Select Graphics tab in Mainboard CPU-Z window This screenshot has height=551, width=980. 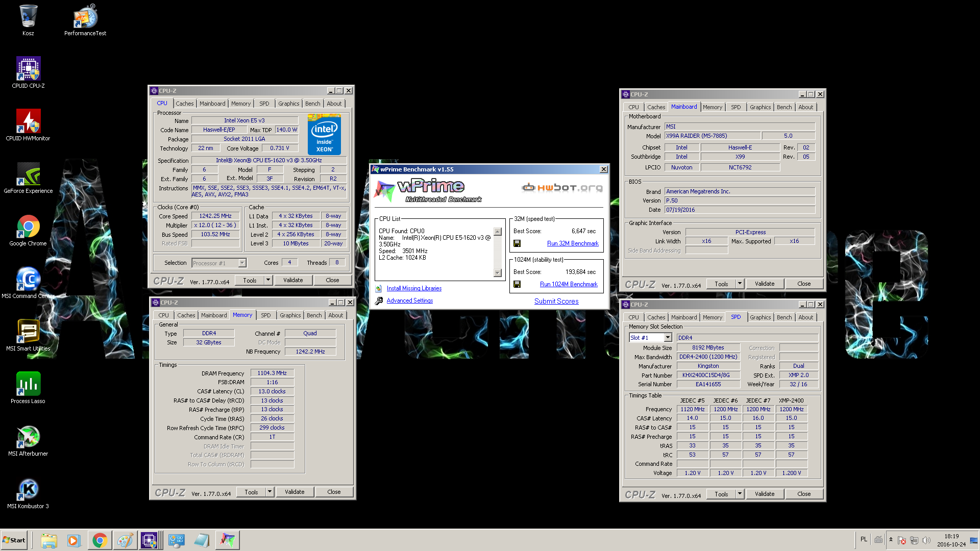[x=760, y=107]
